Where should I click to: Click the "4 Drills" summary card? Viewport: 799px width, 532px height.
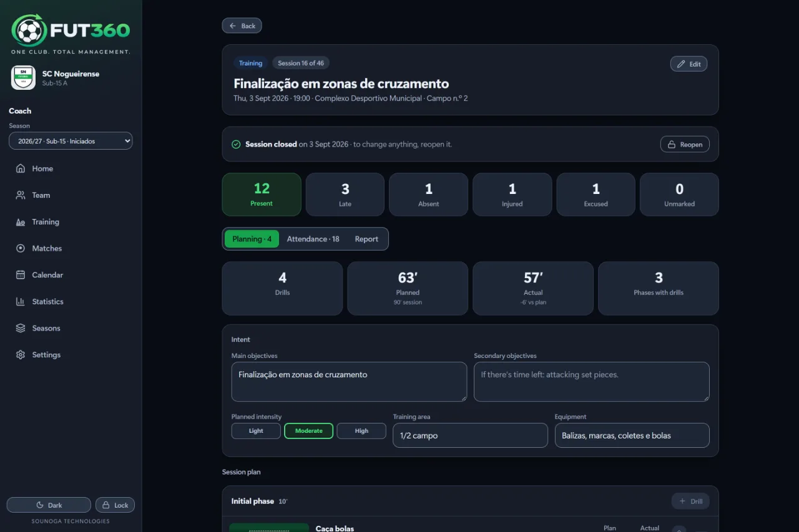pyautogui.click(x=282, y=288)
